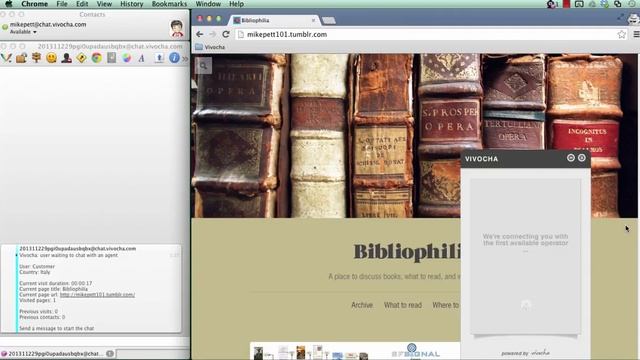
Task: Reload the Bibliophilia page
Action: [226, 34]
